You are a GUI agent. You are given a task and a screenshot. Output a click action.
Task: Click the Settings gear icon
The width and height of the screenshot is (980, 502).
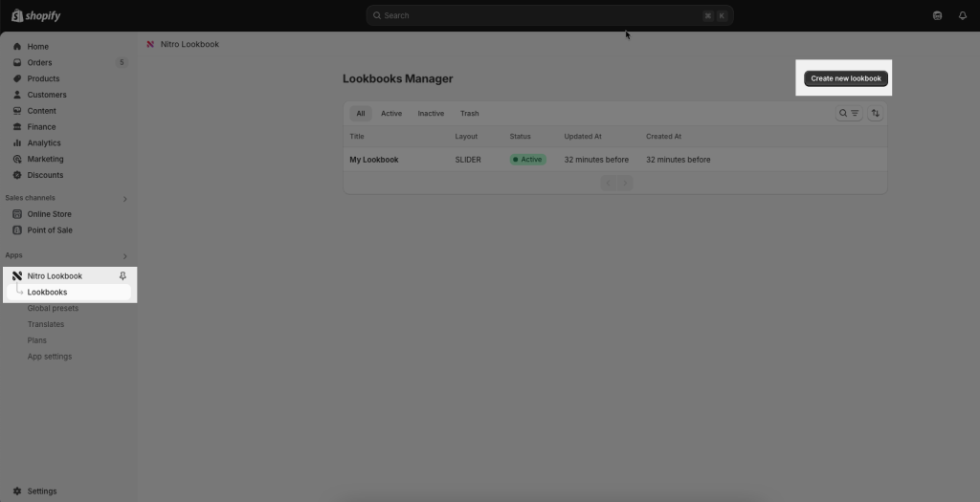pos(17,491)
